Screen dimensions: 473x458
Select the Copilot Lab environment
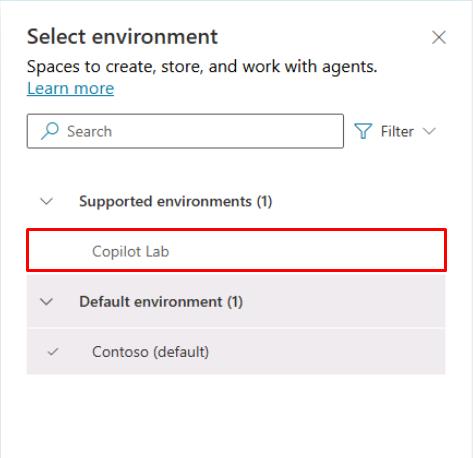236,251
